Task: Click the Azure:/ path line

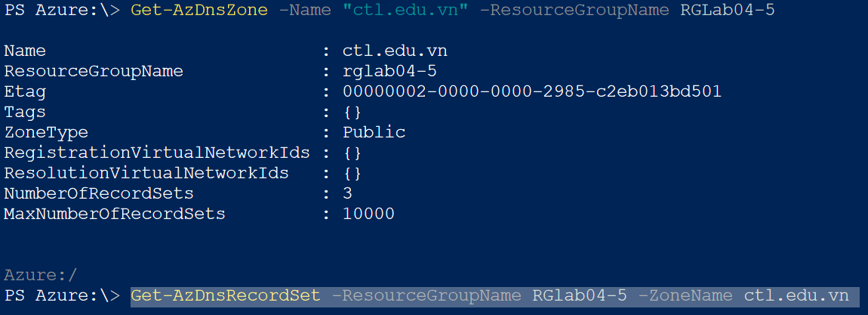Action: [x=41, y=275]
